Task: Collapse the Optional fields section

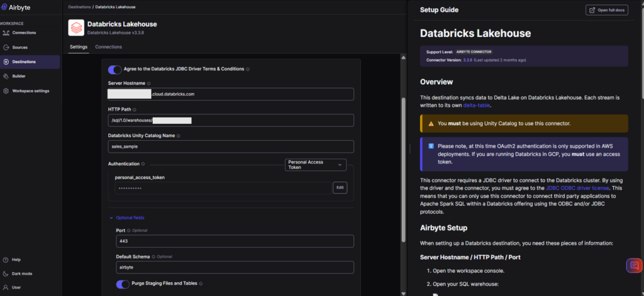Action: pyautogui.click(x=126, y=217)
